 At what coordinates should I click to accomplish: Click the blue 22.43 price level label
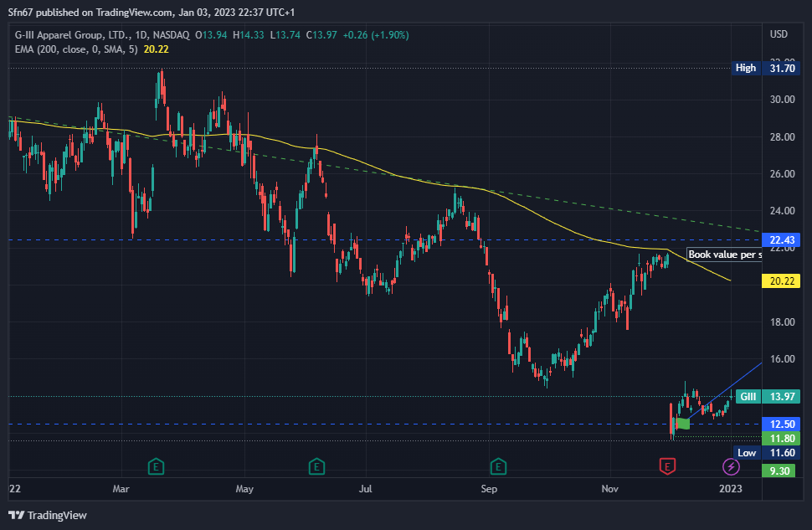tap(781, 239)
